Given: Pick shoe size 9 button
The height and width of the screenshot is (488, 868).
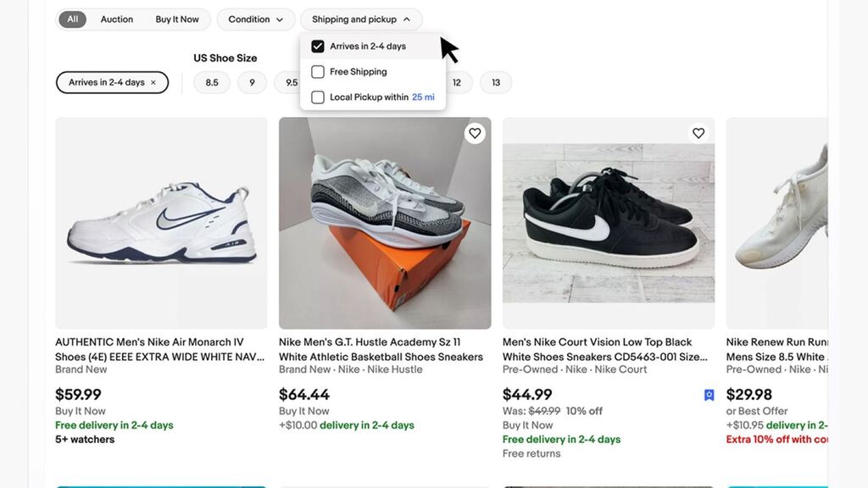Looking at the screenshot, I should point(252,83).
